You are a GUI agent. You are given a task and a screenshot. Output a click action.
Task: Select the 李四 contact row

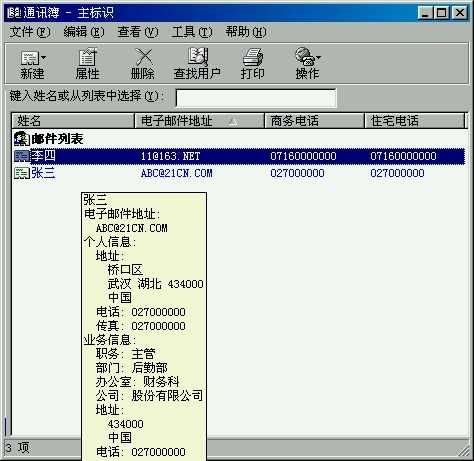[x=239, y=156]
